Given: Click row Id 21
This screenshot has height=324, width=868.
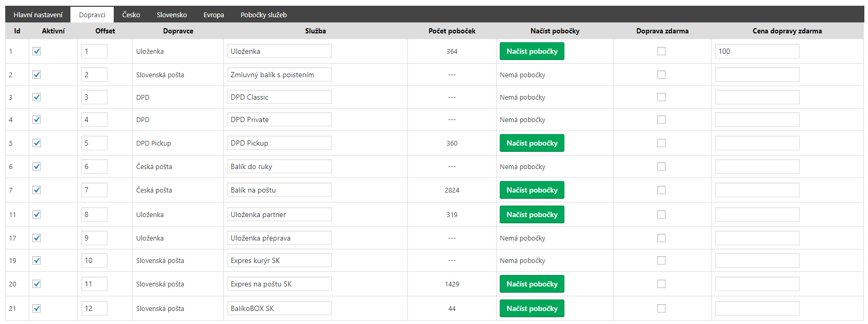Looking at the screenshot, I should point(13,308).
